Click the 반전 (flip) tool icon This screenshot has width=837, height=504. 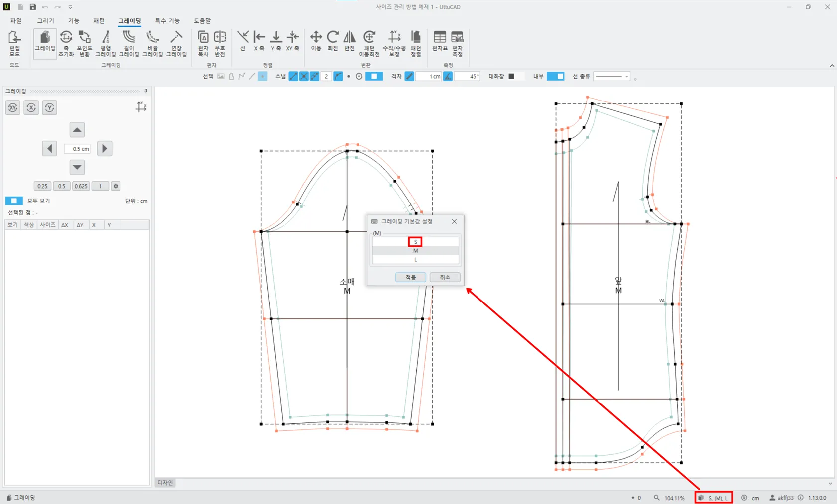click(350, 41)
